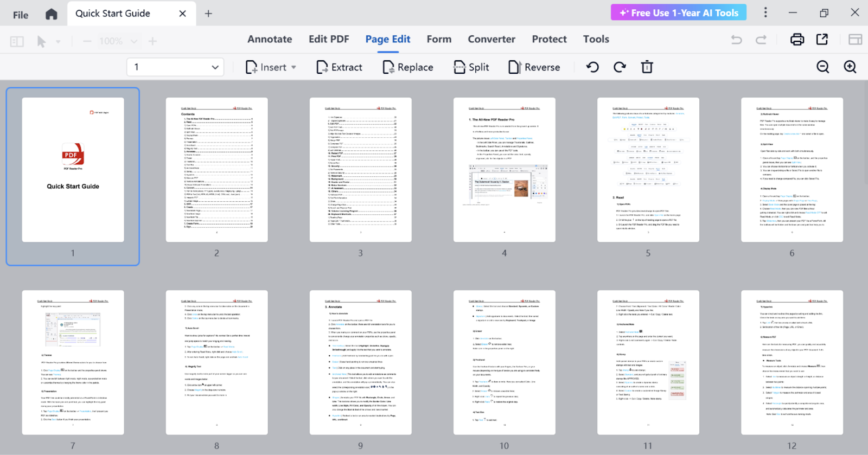
Task: Open the File menu
Action: pyautogui.click(x=21, y=15)
